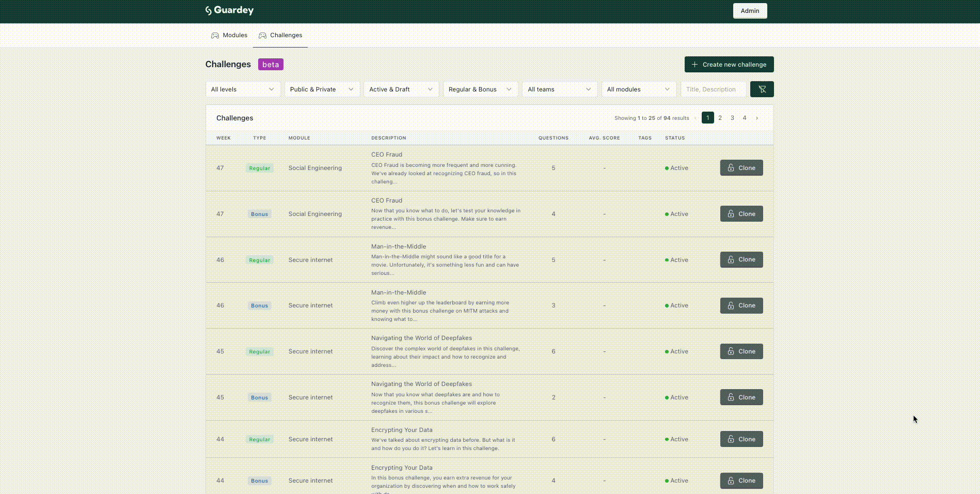Click the lock icon in week 45 Regular Clone button
The image size is (980, 494).
pos(731,351)
